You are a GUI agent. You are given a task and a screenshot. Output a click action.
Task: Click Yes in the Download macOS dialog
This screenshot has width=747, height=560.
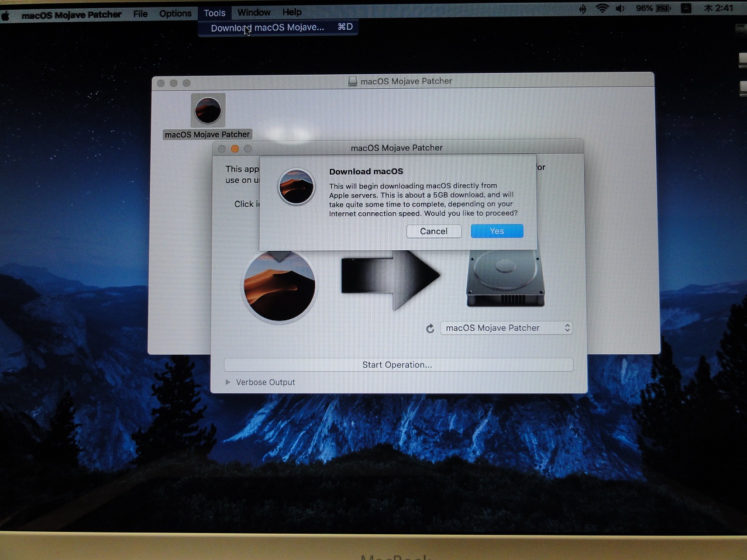[497, 231]
